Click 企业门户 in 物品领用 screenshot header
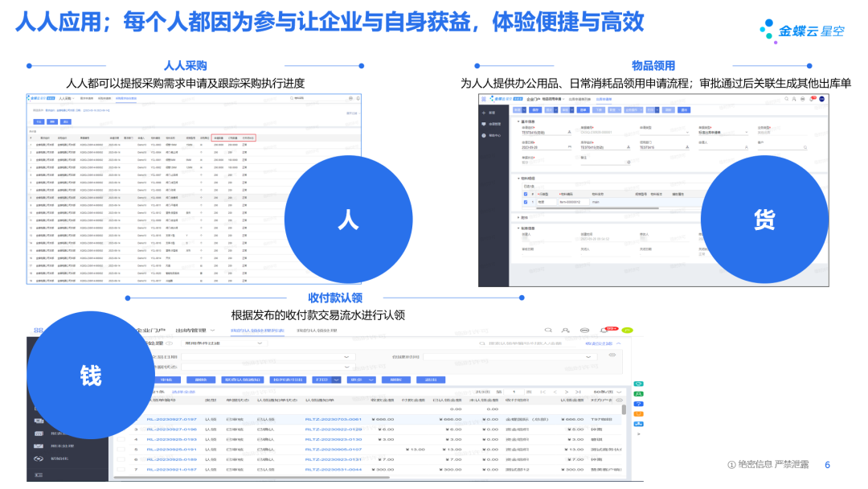868x489 pixels. (x=534, y=99)
